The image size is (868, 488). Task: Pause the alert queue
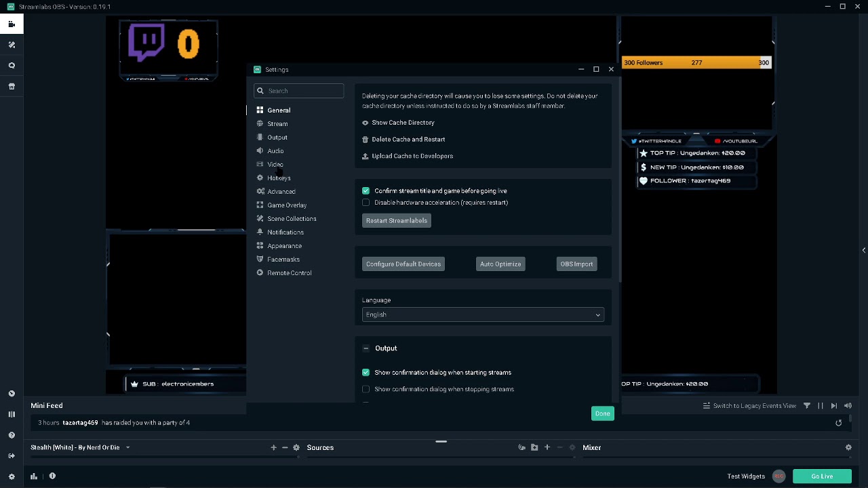point(821,405)
